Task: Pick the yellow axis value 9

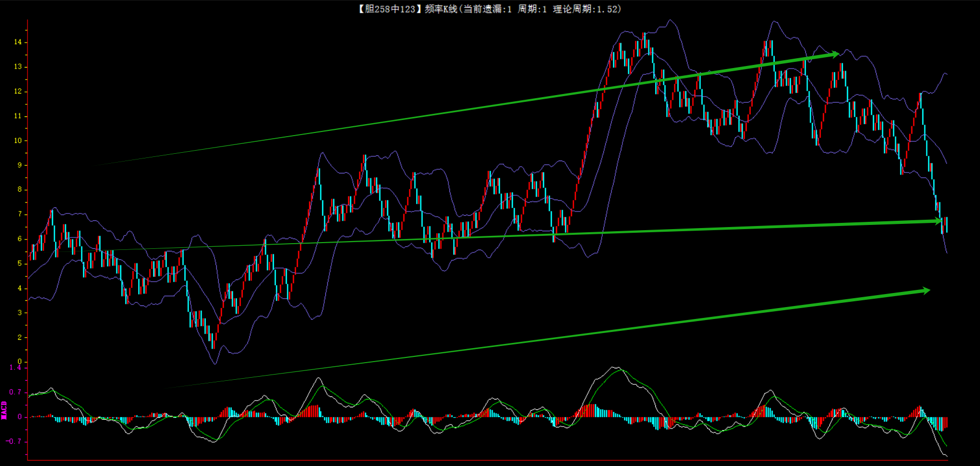Action: 20,165
